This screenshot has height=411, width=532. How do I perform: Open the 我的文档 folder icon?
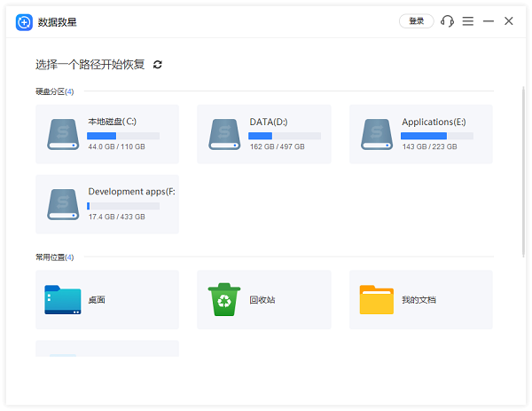point(377,300)
